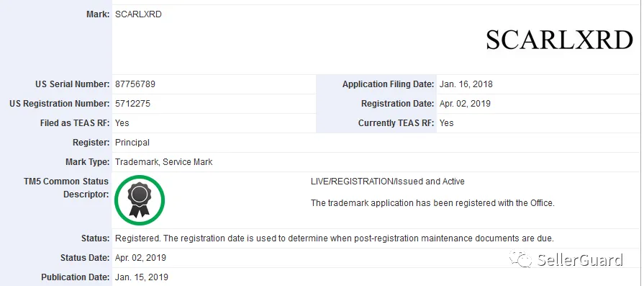Click the Status Date value Apr. 02, 2019
Image resolution: width=644 pixels, height=286 pixels.
140,258
